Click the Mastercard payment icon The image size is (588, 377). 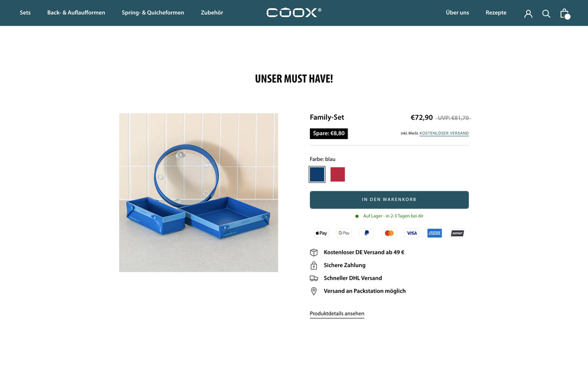pyautogui.click(x=389, y=233)
